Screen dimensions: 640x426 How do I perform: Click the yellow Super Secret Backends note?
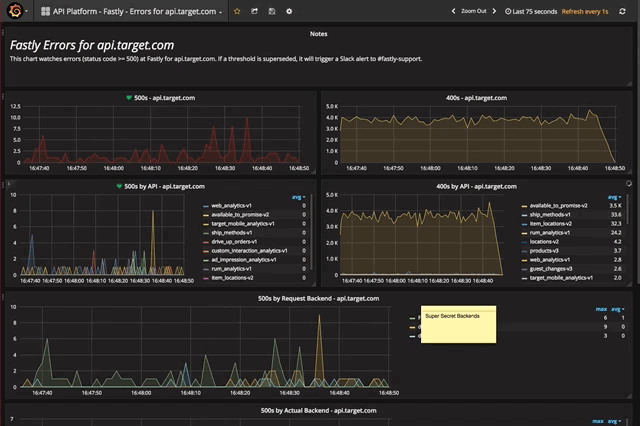click(458, 324)
